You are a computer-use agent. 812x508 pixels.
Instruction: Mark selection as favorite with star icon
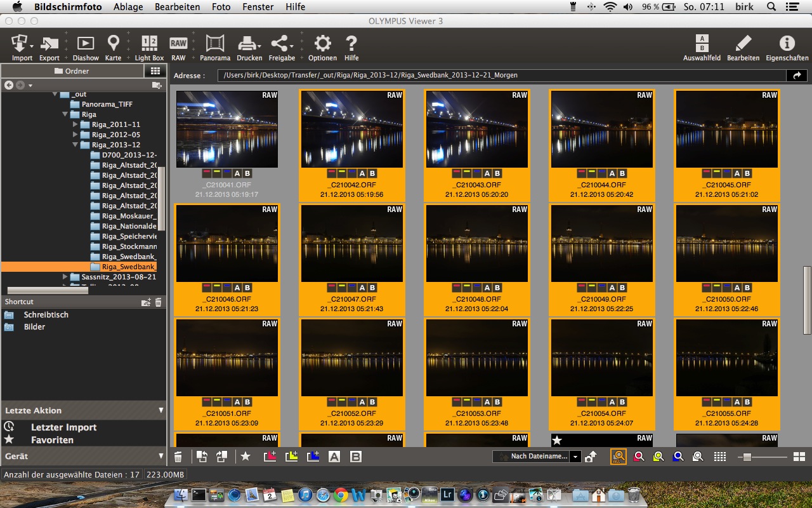click(x=246, y=457)
